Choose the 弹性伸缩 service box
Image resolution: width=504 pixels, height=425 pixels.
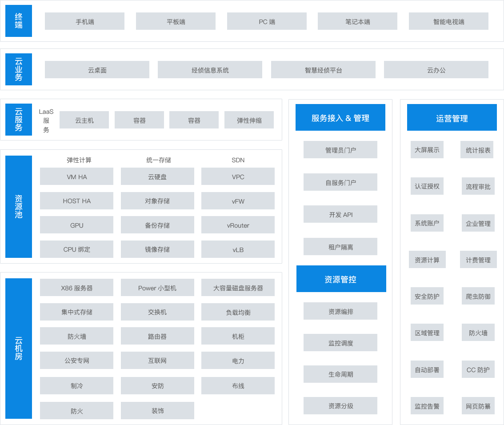pos(249,120)
